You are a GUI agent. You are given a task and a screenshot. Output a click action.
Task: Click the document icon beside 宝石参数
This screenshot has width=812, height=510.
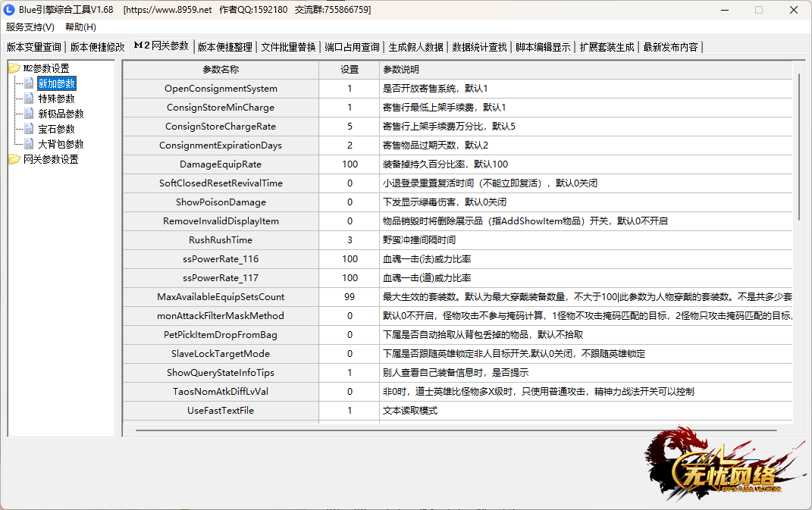coord(29,129)
